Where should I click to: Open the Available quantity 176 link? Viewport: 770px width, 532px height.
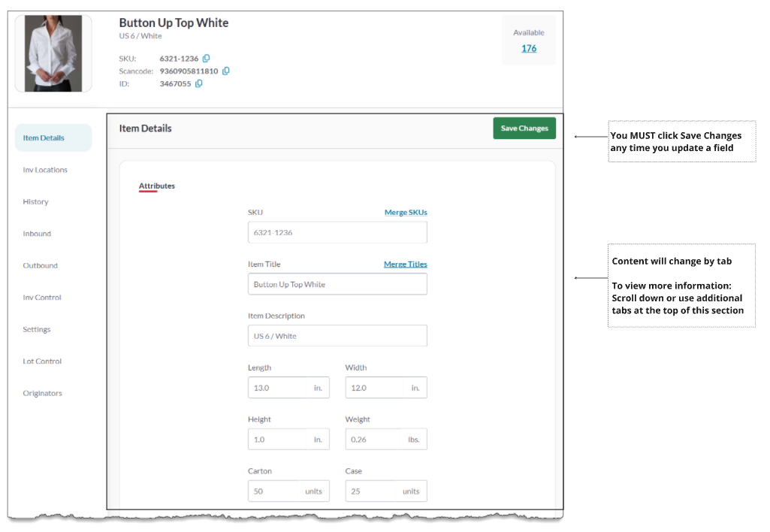point(529,48)
